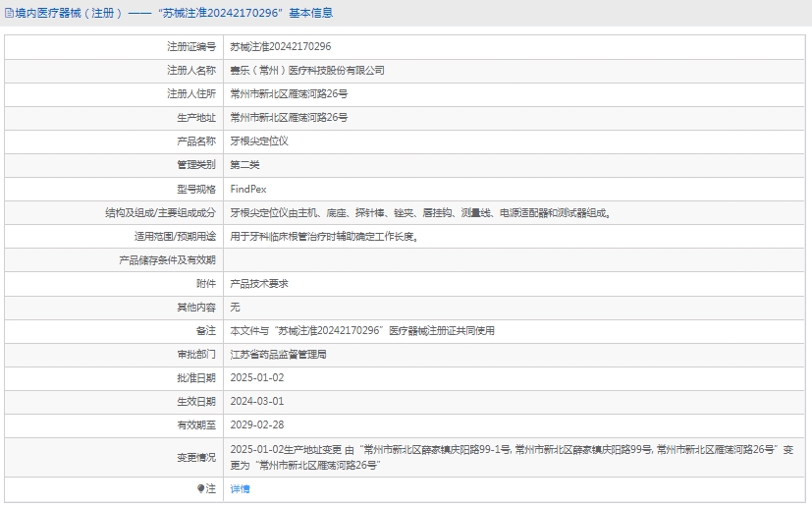Viewport: 812px width, 508px height.
Task: Select registration number 苏械注准20242170296 value
Action: (280, 46)
